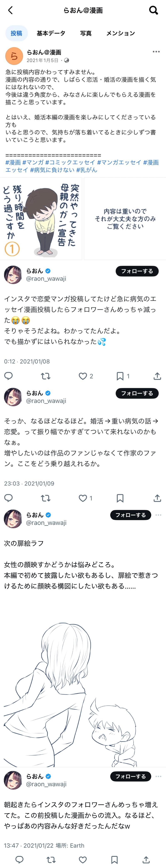Tap フォローする on the first tweet
Image resolution: width=166 pixels, height=868 pixels.
(x=137, y=271)
